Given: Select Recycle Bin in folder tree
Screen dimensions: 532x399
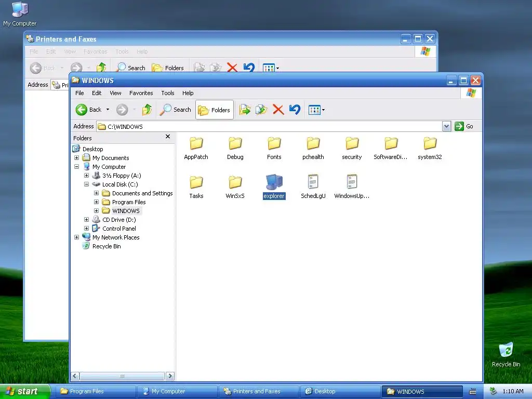Looking at the screenshot, I should pyautogui.click(x=107, y=246).
